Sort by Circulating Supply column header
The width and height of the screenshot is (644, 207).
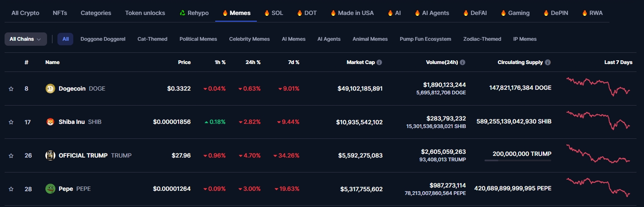coord(520,62)
